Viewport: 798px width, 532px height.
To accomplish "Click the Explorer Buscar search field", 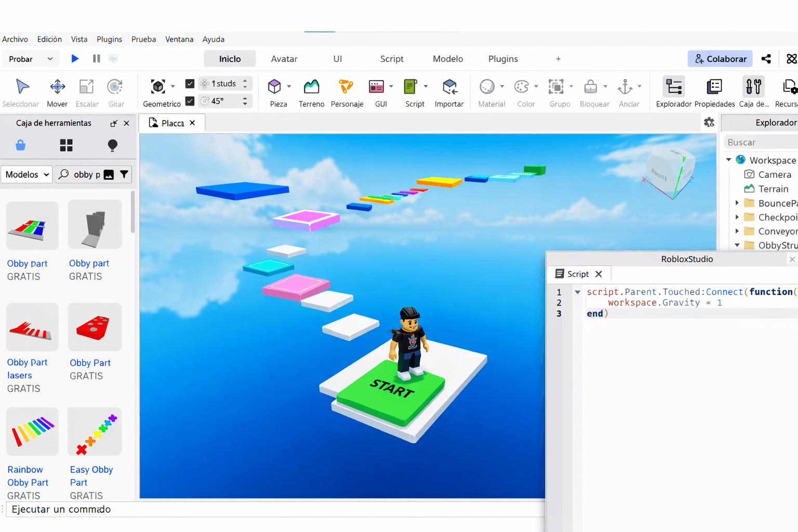I will [761, 142].
